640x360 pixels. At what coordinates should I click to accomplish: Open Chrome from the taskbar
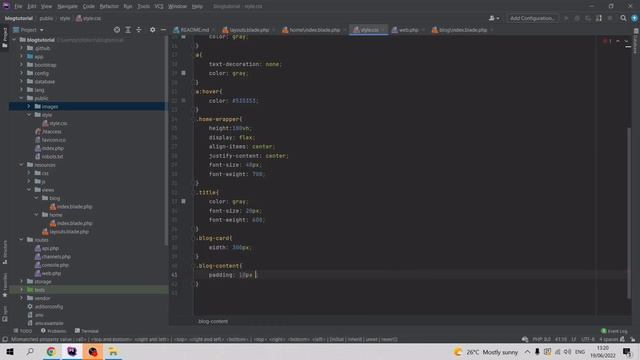coord(51,352)
